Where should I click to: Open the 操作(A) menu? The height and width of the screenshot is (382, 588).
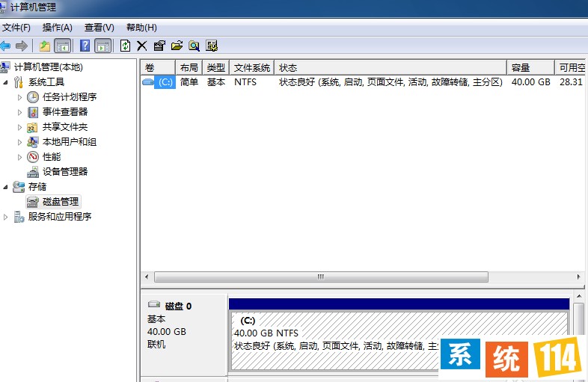(x=57, y=28)
